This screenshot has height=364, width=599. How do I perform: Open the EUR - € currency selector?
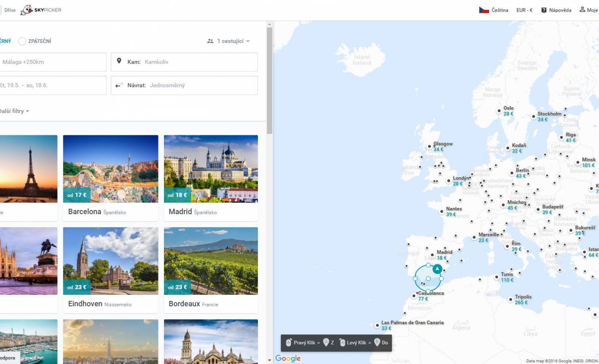click(524, 10)
